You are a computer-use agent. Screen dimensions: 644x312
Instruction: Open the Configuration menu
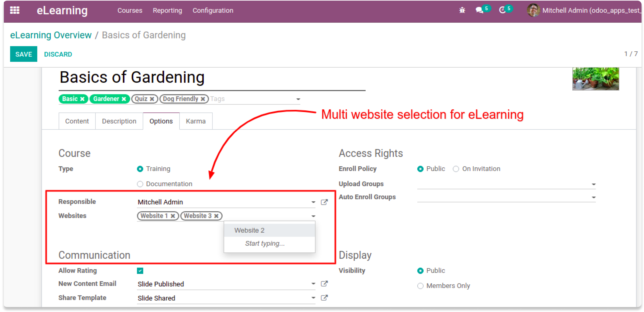213,10
